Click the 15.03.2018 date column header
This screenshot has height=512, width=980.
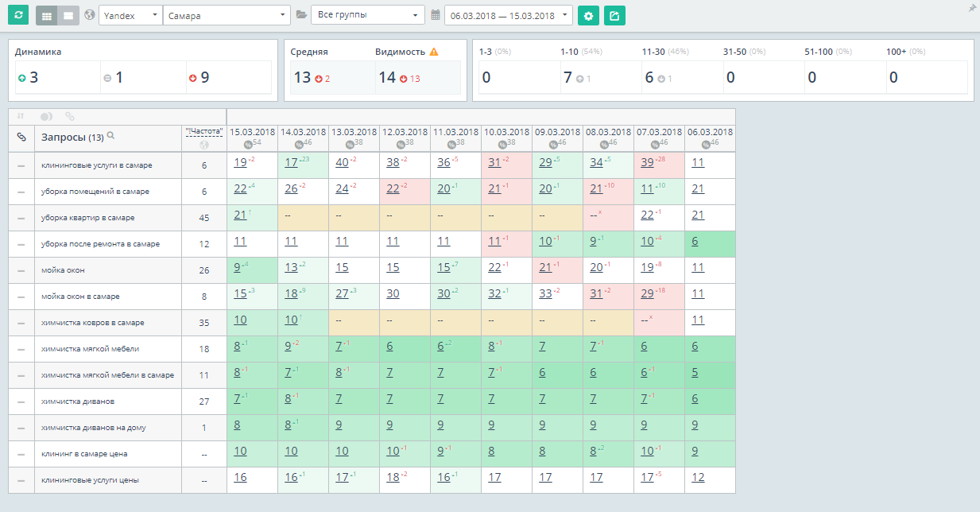[252, 132]
